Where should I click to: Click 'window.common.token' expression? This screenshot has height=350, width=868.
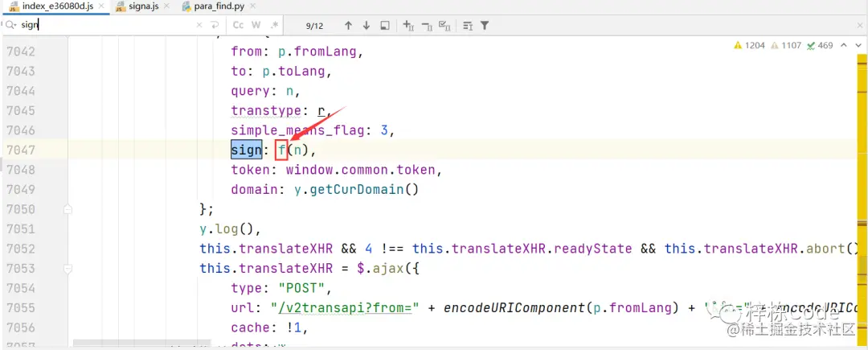click(360, 170)
